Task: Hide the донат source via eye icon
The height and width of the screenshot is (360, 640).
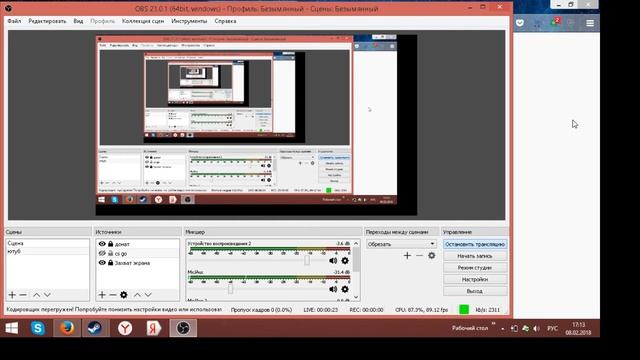Action: [x=102, y=244]
